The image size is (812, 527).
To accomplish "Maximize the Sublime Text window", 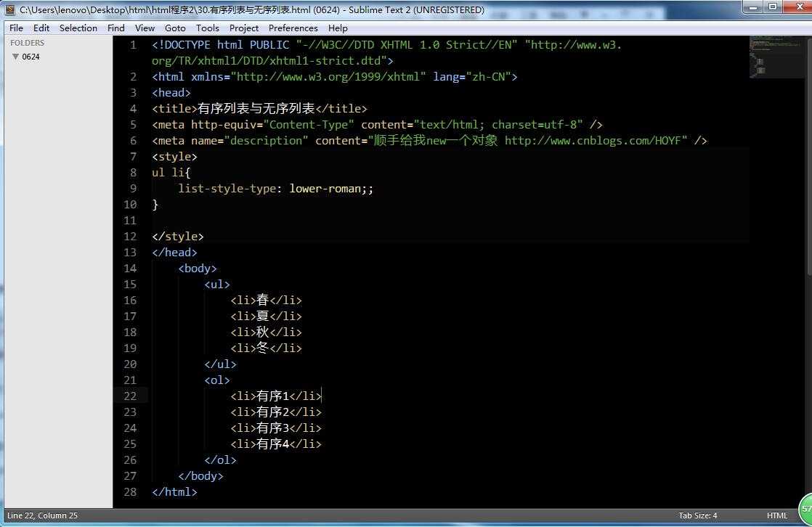I will pyautogui.click(x=772, y=7).
